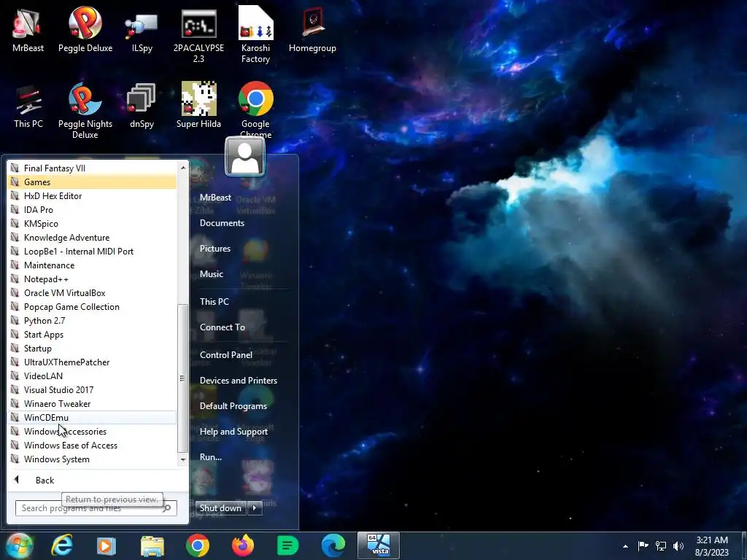Screen dimensions: 747x560
Task: Open the VideoLAN folder
Action: (93, 376)
